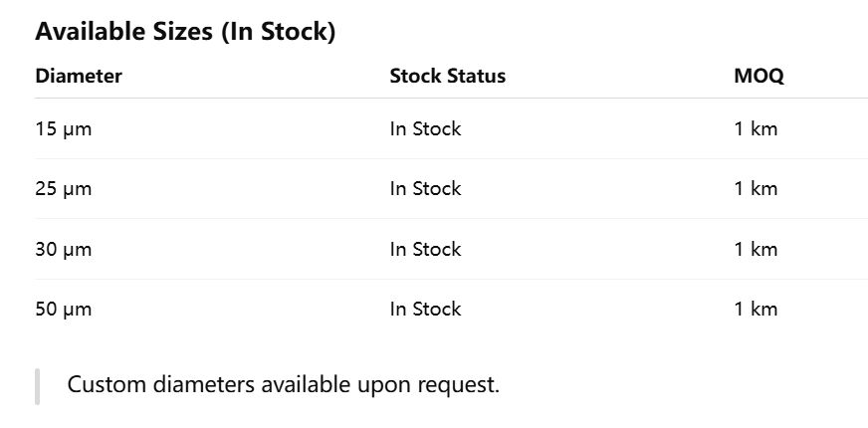Select In Stock status for 50 μm
This screenshot has width=868, height=428.
425,309
